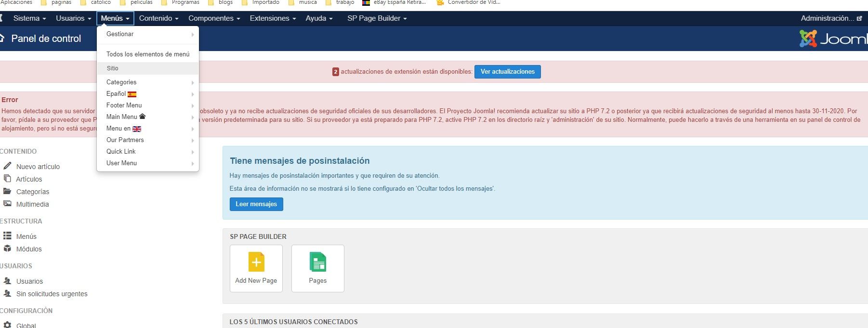Expand the Quick Link submenu arrow
This screenshot has width=868, height=328.
point(193,152)
